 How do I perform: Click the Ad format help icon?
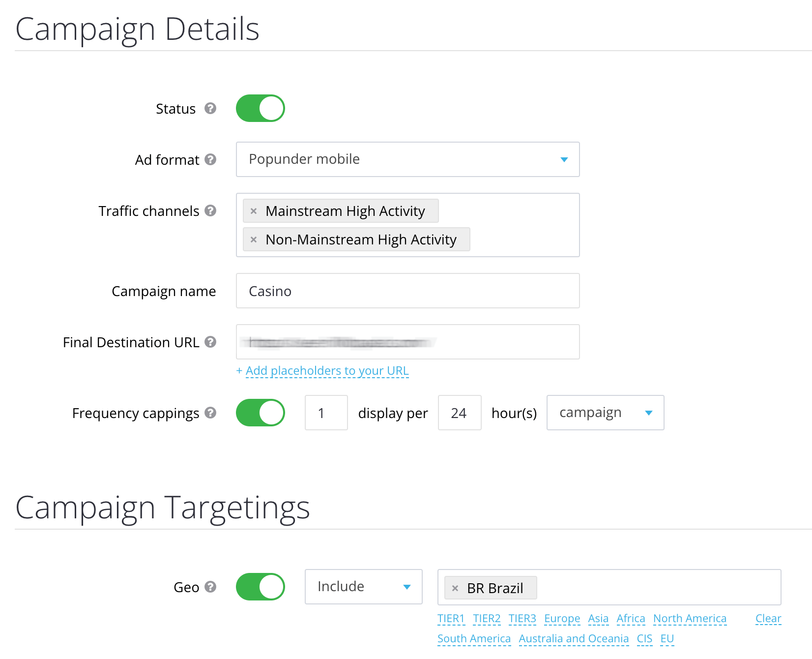click(x=210, y=159)
